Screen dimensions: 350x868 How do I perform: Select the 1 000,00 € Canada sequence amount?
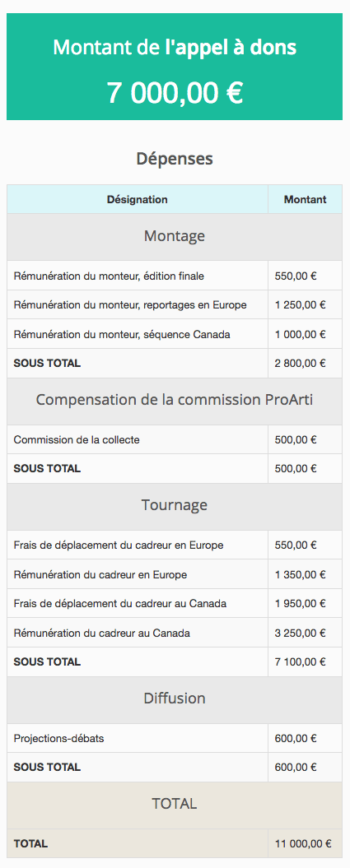click(x=300, y=334)
